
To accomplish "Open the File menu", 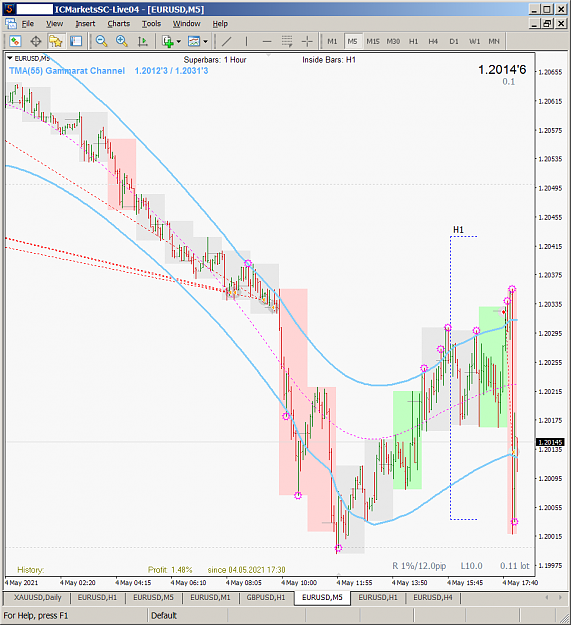I will pyautogui.click(x=27, y=24).
